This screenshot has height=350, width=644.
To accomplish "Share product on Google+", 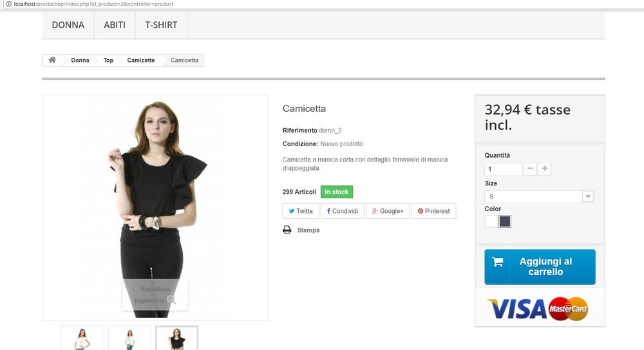I will 388,211.
